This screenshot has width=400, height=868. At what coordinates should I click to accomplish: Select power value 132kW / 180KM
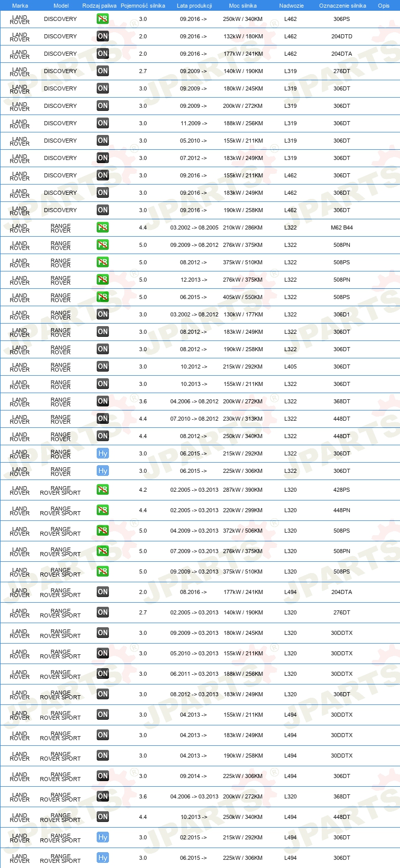(243, 36)
